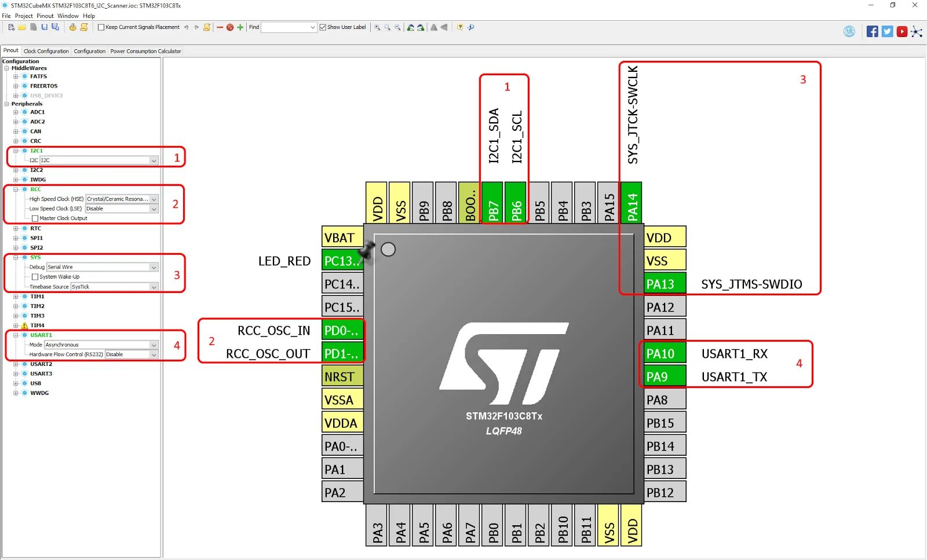The image size is (927, 560).
Task: Click the undo arrow icon
Action: pos(186,27)
